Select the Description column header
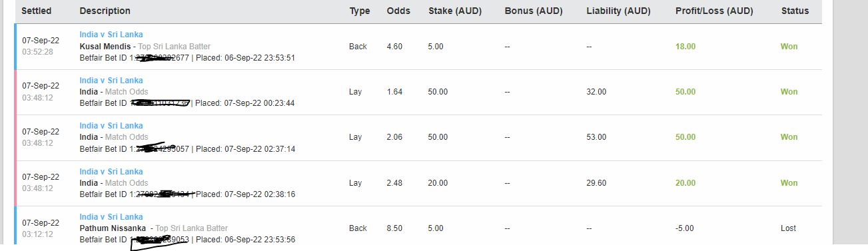Screen dimensions: 868x251 105,11
